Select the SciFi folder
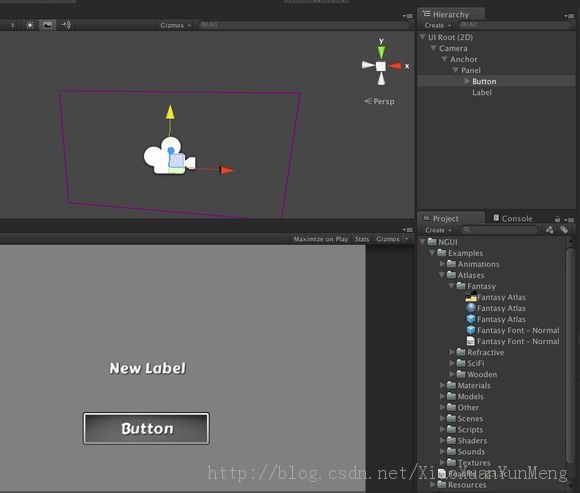Viewport: 580px width, 493px height. [475, 364]
